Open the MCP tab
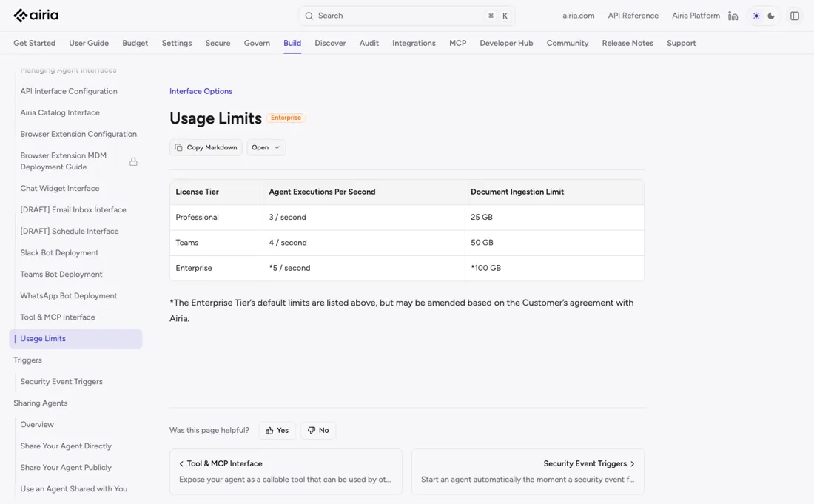The height and width of the screenshot is (504, 814). [x=458, y=43]
